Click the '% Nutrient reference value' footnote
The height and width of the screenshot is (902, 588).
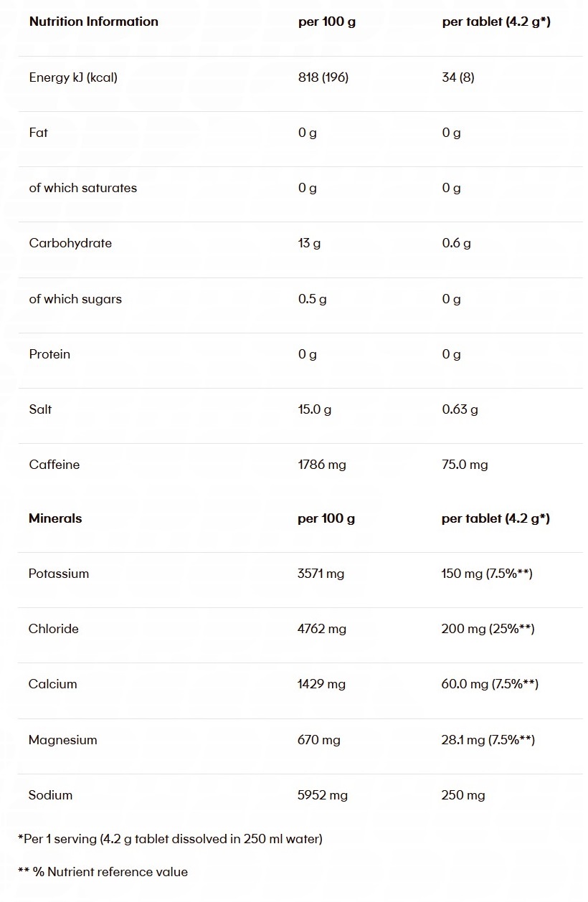click(103, 872)
